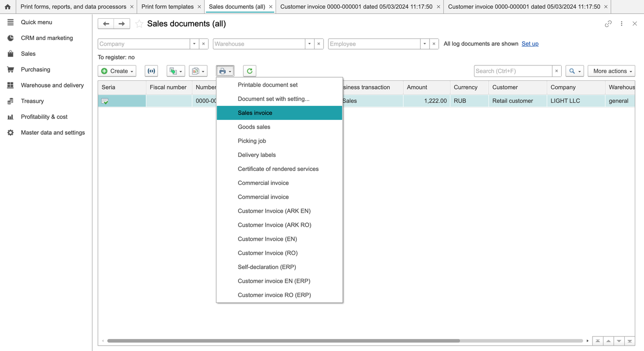The width and height of the screenshot is (644, 351).
Task: Open Treasury section
Action: [x=32, y=101]
